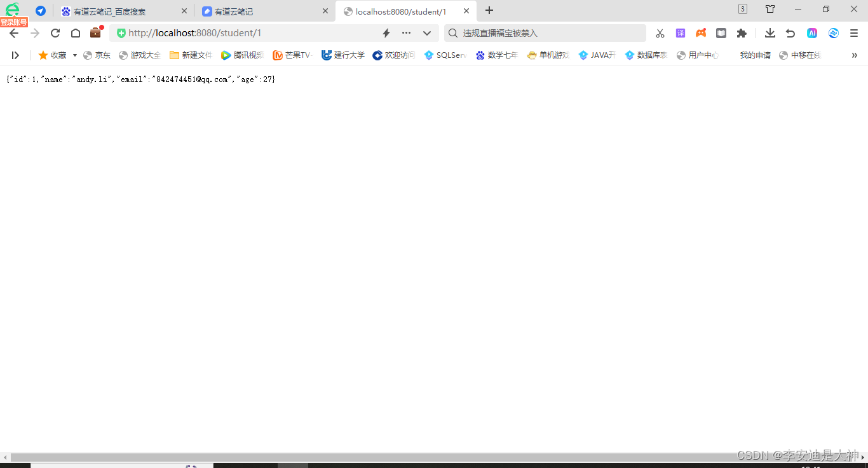The image size is (868, 468).
Task: Reload the current page
Action: coord(55,33)
